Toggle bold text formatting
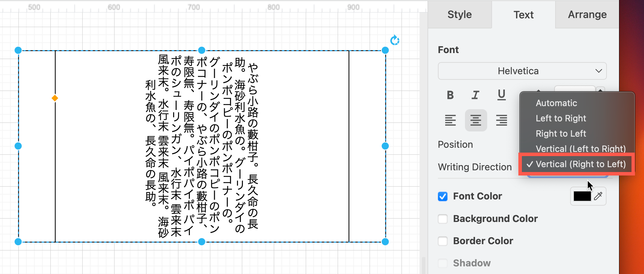The image size is (644, 274). [x=450, y=95]
